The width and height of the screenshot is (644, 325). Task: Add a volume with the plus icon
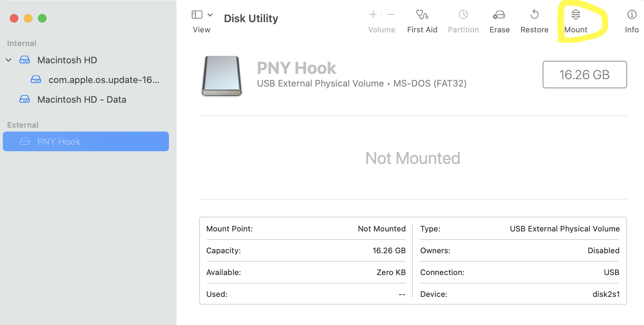pos(373,14)
